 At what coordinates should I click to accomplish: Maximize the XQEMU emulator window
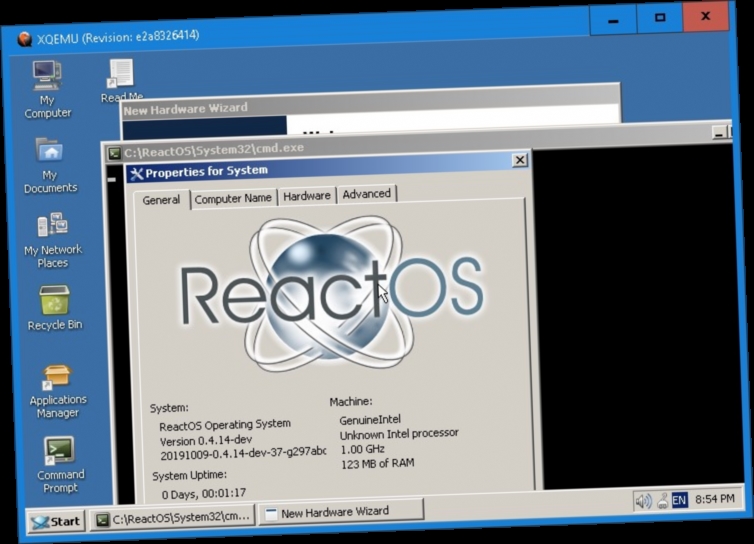[660, 18]
